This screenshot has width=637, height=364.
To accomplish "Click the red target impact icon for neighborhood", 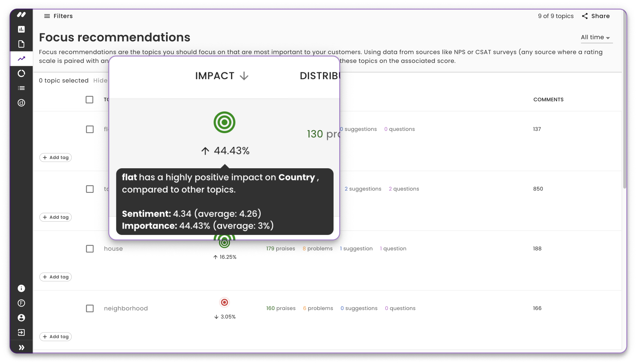I will (x=225, y=302).
